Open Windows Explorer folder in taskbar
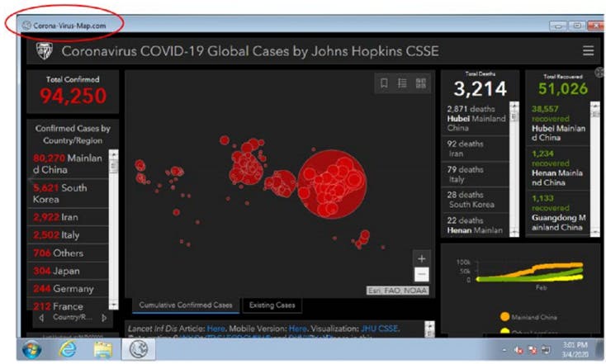 click(x=102, y=349)
